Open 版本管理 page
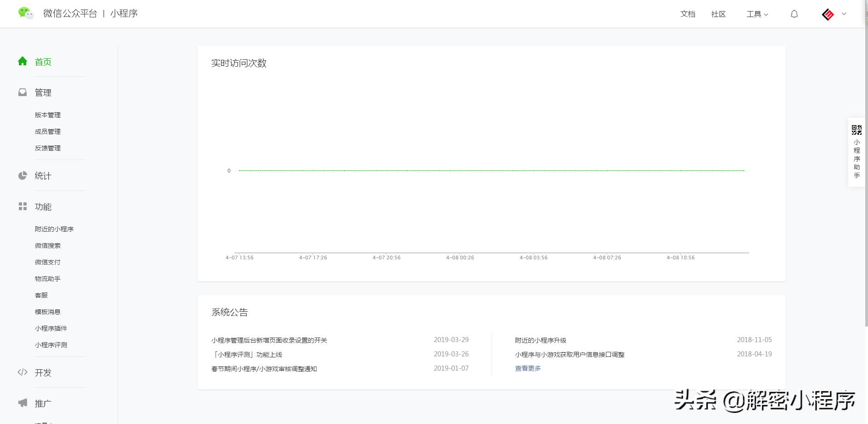 pos(48,115)
